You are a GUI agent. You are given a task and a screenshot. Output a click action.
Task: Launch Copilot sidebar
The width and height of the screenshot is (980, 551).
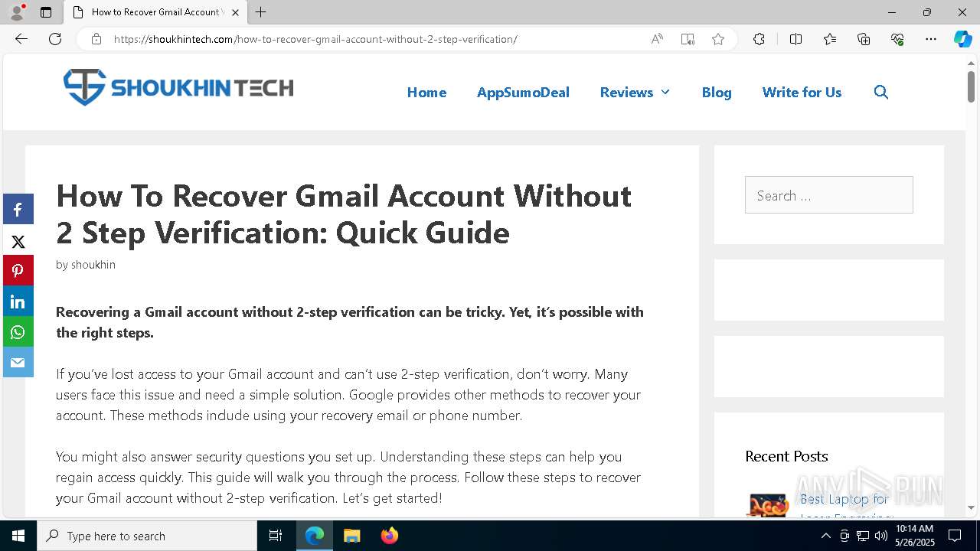(962, 39)
